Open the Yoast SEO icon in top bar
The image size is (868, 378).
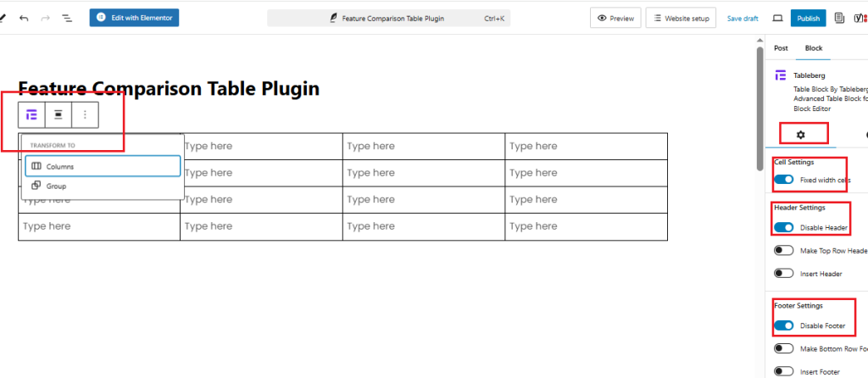(861, 19)
